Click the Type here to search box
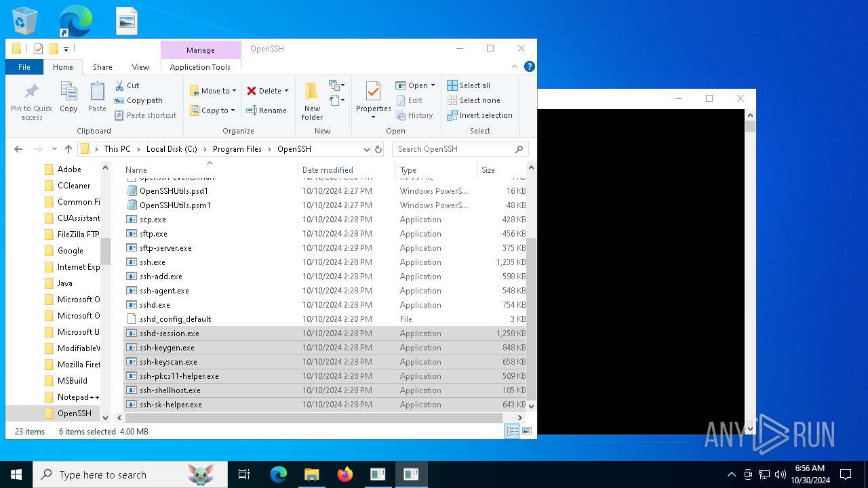The height and width of the screenshot is (488, 868). [x=130, y=474]
